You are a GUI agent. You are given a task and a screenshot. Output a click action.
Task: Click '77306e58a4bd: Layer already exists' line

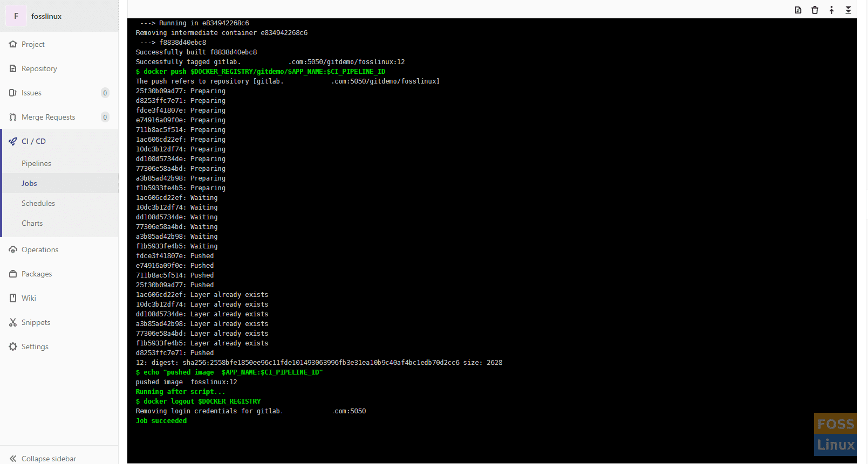tap(202, 334)
